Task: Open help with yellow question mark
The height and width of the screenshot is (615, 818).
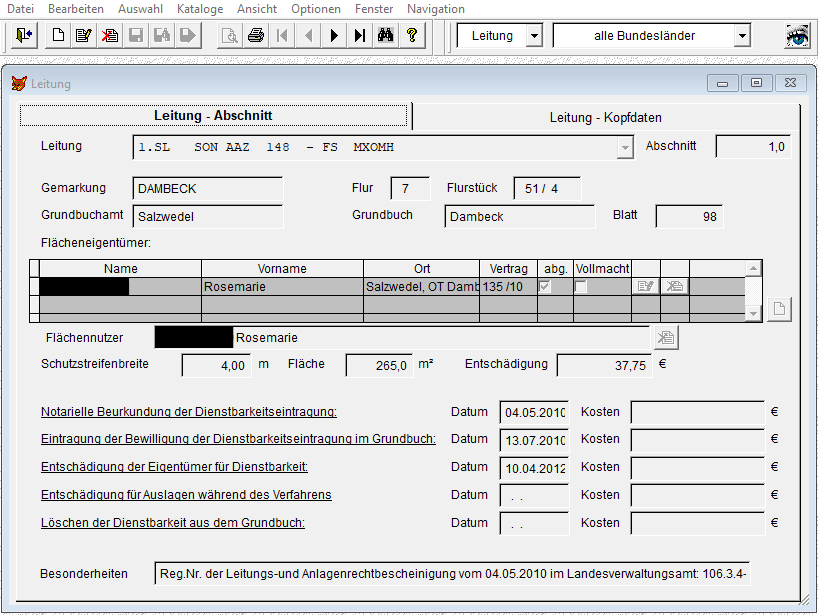Action: coord(412,35)
